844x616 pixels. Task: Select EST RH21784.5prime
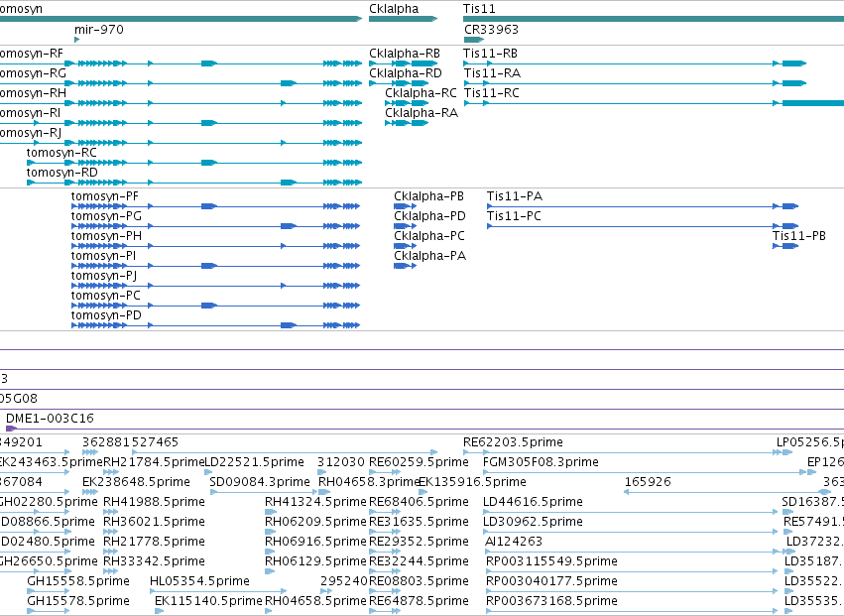[x=154, y=462]
